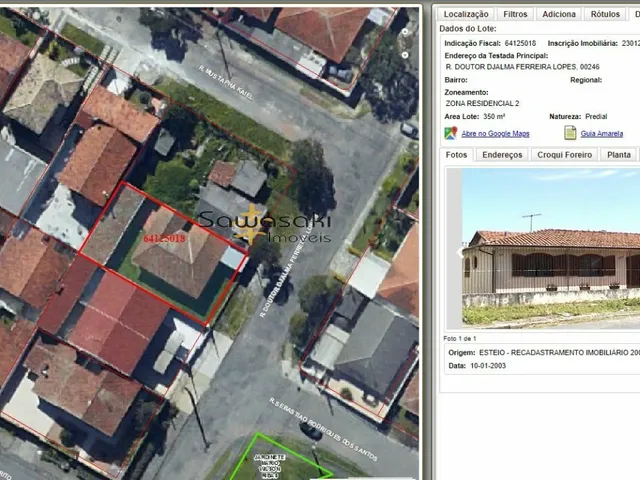Switch to the Filtros tab
This screenshot has width=640, height=480.
(515, 14)
